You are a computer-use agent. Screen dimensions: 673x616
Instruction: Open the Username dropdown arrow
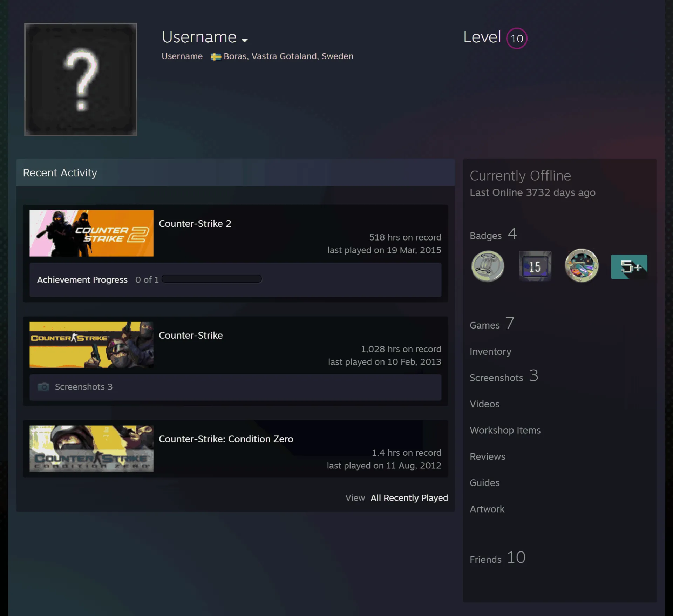(245, 40)
